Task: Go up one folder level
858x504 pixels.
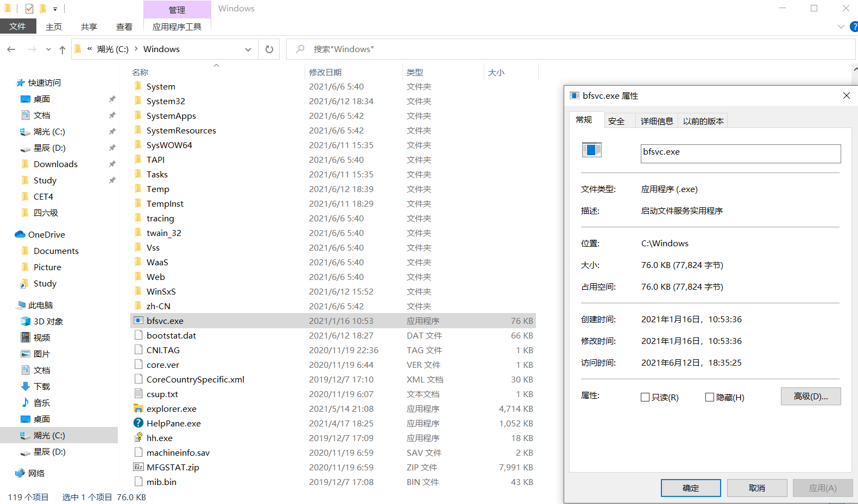Action: tap(62, 49)
